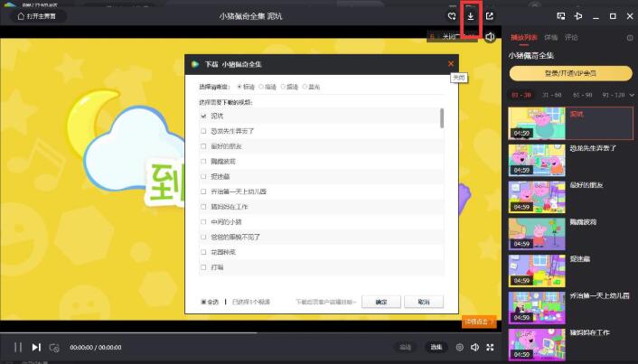Open the main interface via 打开主界面 button
This screenshot has width=638, height=364.
(x=37, y=16)
